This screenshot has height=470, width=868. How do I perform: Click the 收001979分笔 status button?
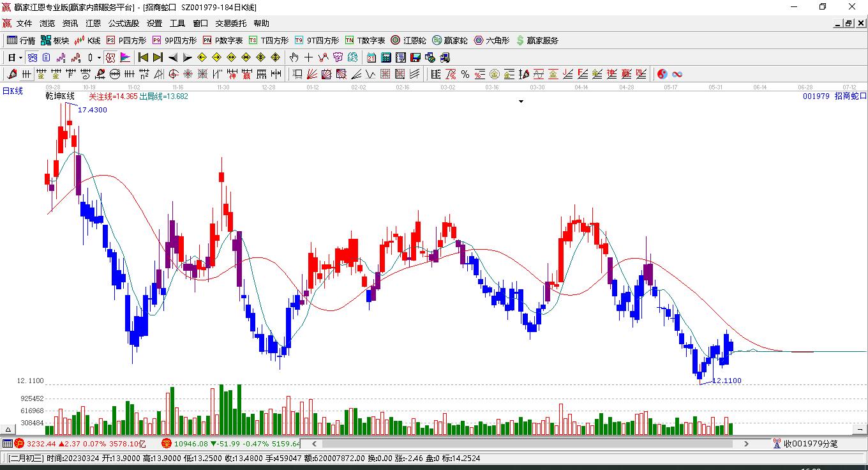[x=805, y=443]
